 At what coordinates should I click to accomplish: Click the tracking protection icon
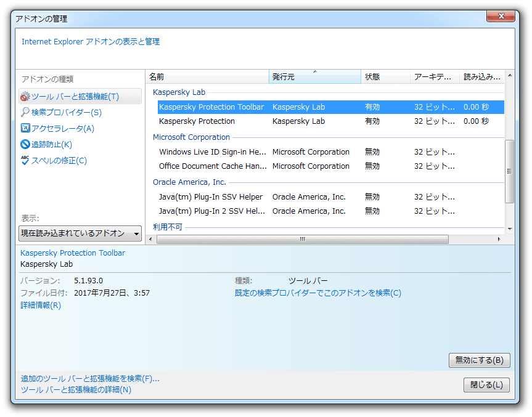click(25, 144)
